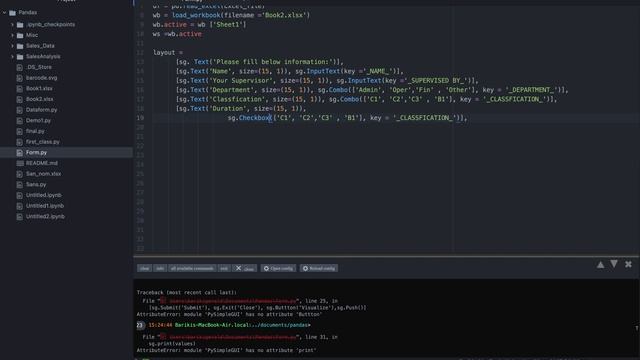Click the SalesAnalysis folder icon
The image size is (640, 360).
coord(20,56)
